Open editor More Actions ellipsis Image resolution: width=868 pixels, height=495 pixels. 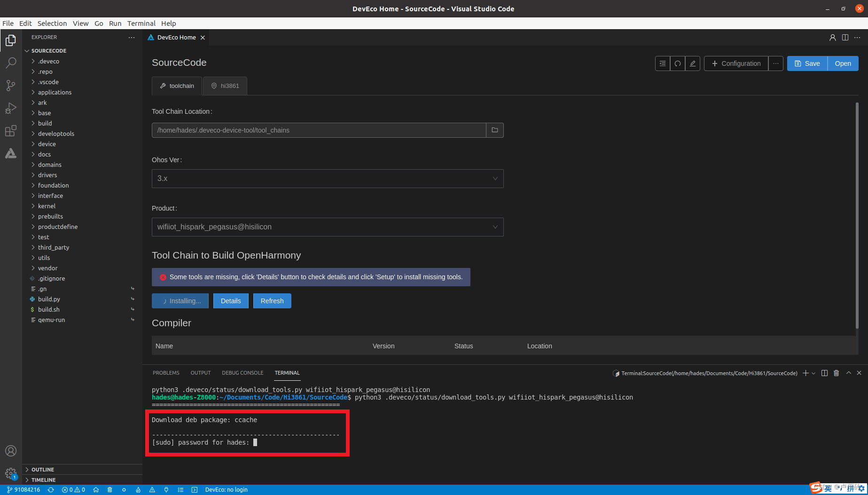tap(858, 38)
